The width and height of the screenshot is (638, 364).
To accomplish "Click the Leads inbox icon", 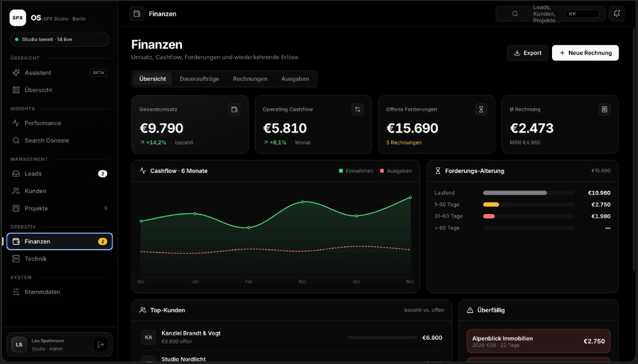I will (16, 174).
